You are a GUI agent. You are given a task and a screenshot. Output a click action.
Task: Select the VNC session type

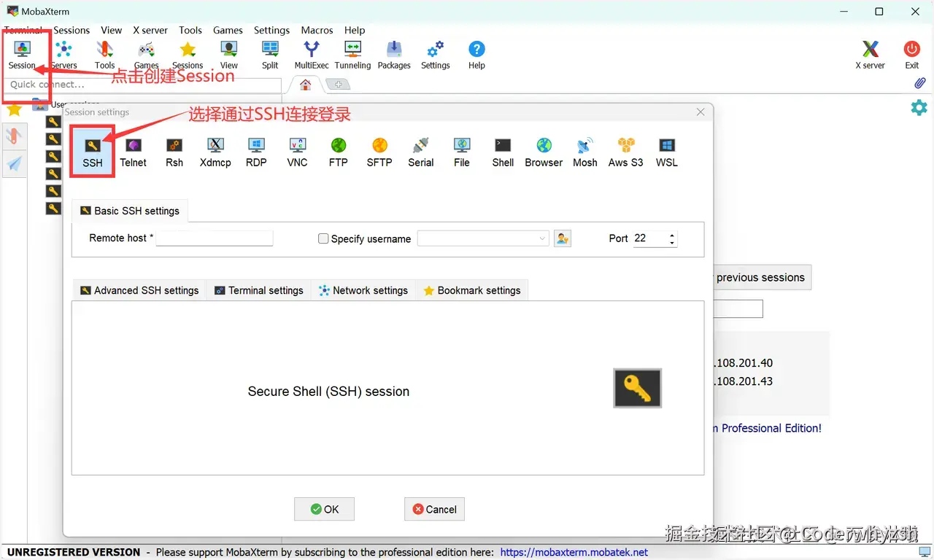[298, 152]
